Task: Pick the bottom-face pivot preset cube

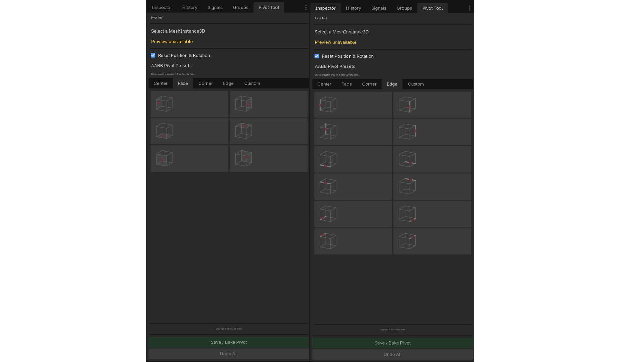Action: point(189,131)
